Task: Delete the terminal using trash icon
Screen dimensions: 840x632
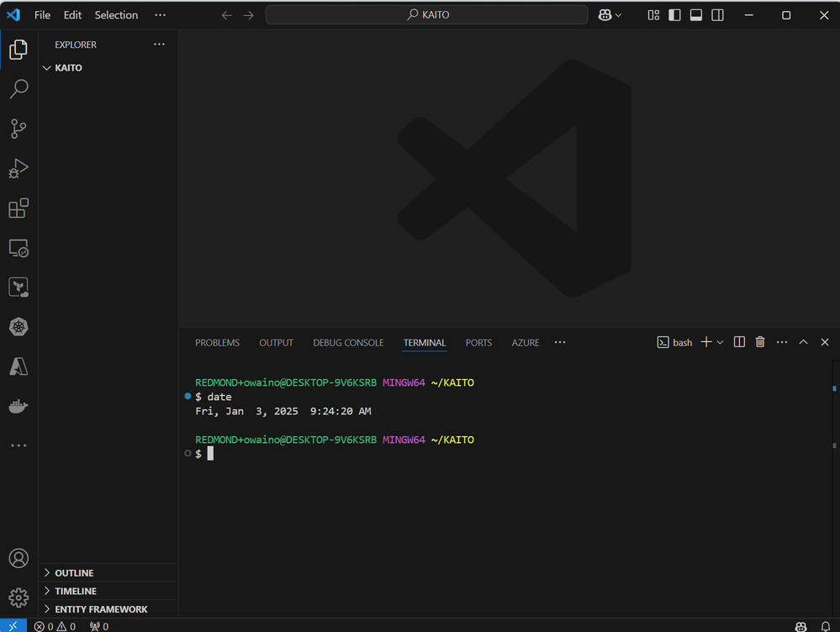Action: (760, 342)
